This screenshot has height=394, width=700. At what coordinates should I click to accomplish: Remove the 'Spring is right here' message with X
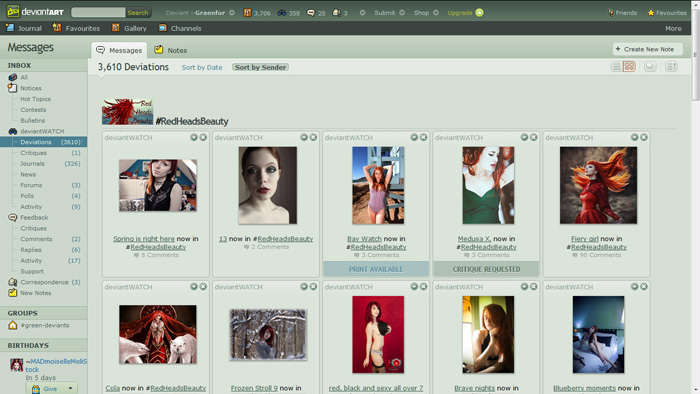(203, 137)
